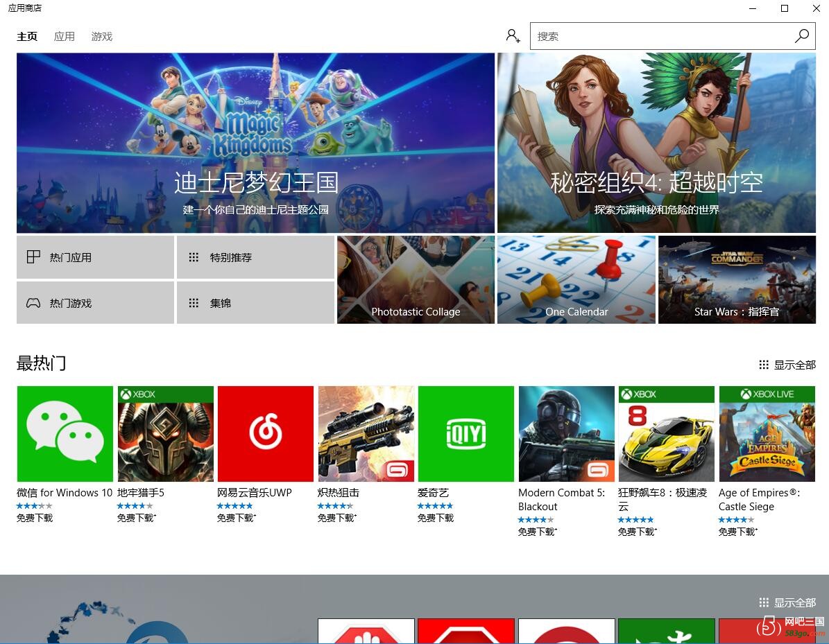Click the 网易云音乐UWP title text

pyautogui.click(x=255, y=493)
